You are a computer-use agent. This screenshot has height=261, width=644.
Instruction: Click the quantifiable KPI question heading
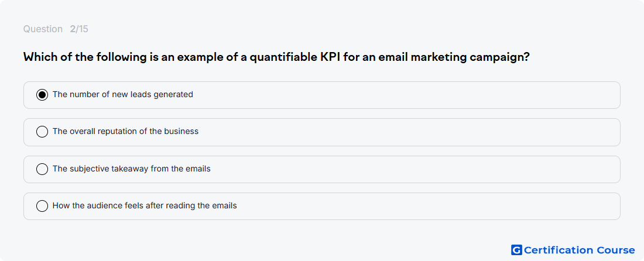(276, 57)
